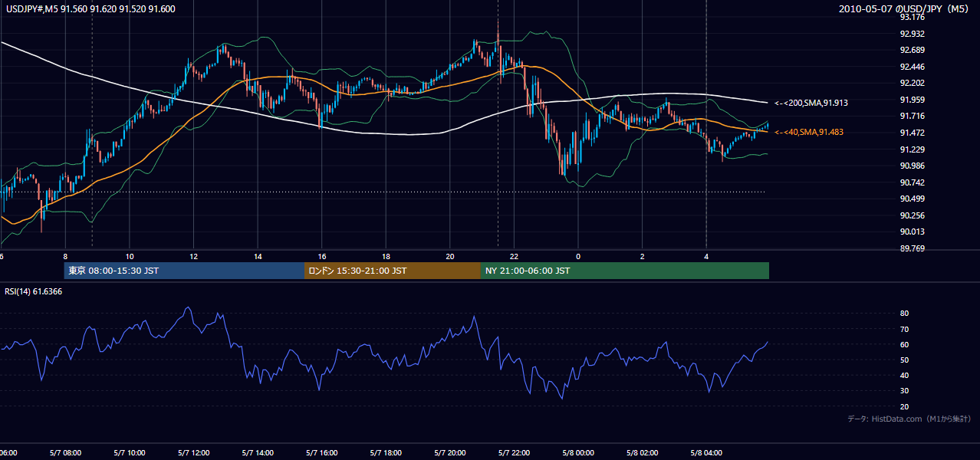This screenshot has width=980, height=460.
Task: Click hour label 16 under the price chart
Action: 322,256
